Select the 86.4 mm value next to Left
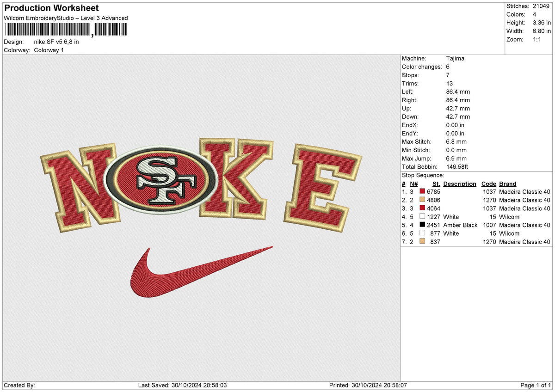The width and height of the screenshot is (555, 392). point(458,92)
